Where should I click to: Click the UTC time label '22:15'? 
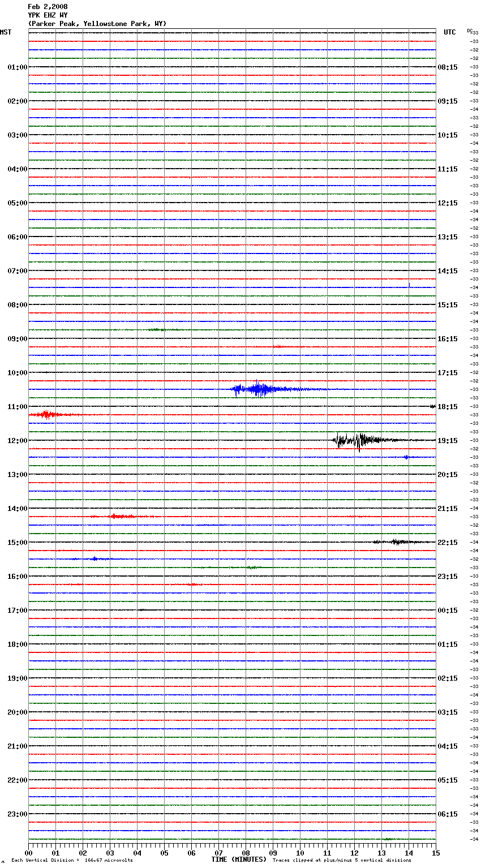[448, 543]
